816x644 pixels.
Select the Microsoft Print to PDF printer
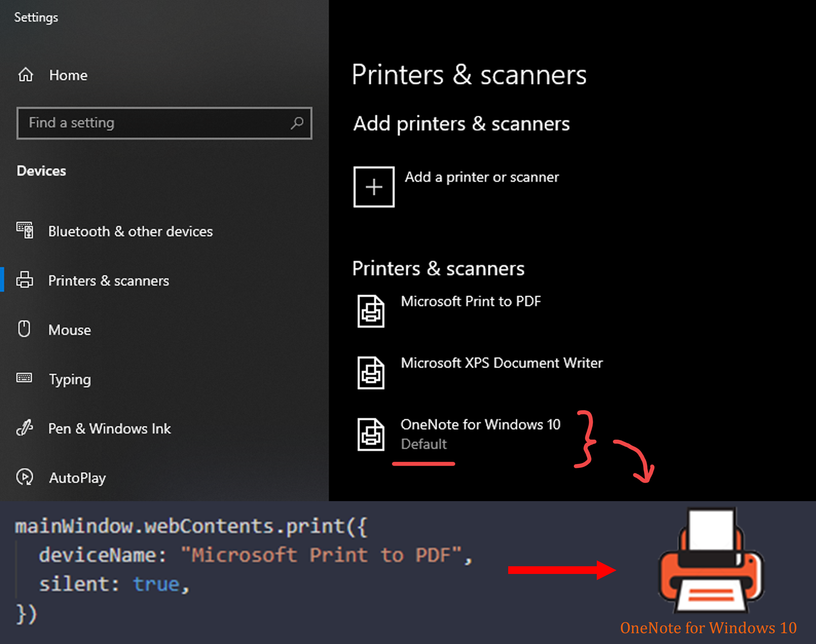click(x=471, y=301)
